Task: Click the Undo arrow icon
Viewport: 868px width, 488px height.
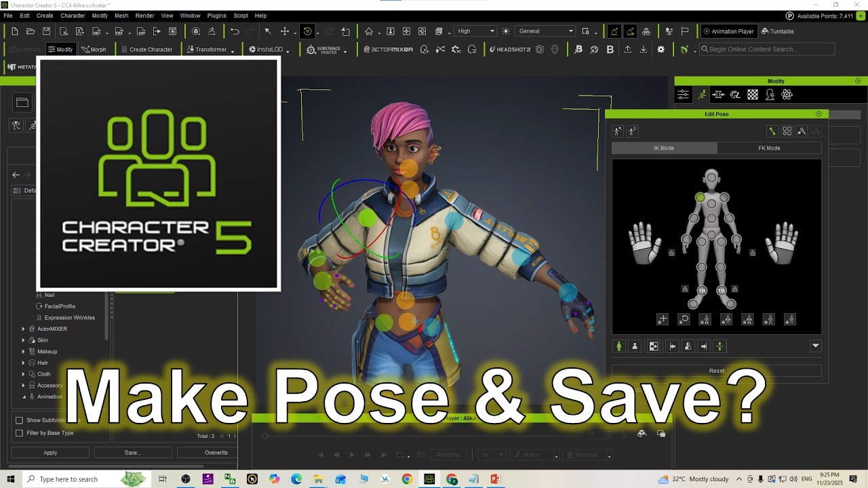Action: (x=235, y=31)
